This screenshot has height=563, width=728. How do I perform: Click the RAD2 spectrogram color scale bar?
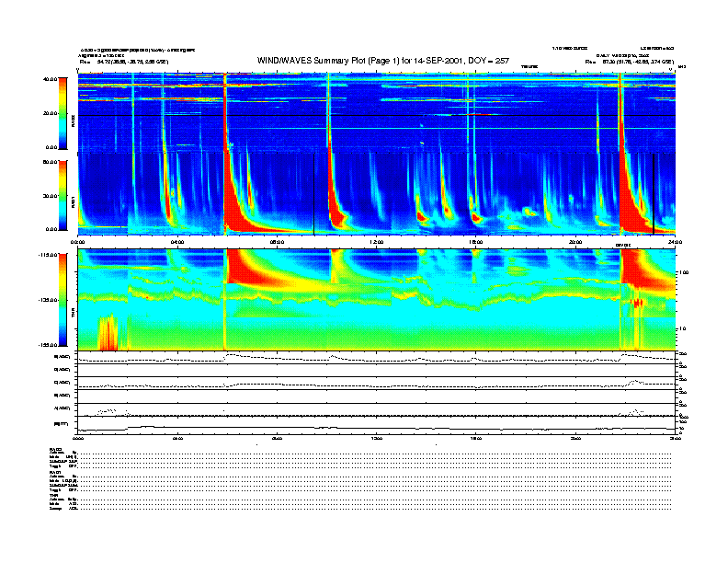click(63, 114)
